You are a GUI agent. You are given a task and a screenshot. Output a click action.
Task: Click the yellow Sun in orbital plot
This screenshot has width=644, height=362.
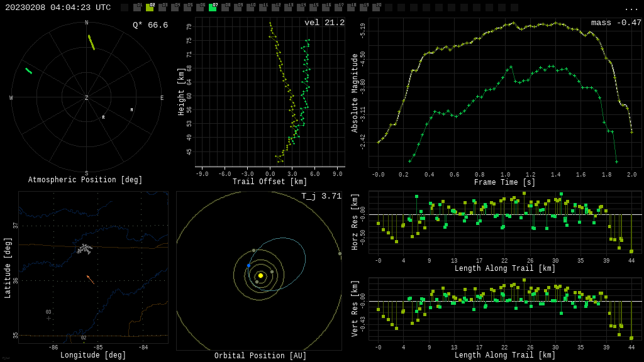point(260,275)
